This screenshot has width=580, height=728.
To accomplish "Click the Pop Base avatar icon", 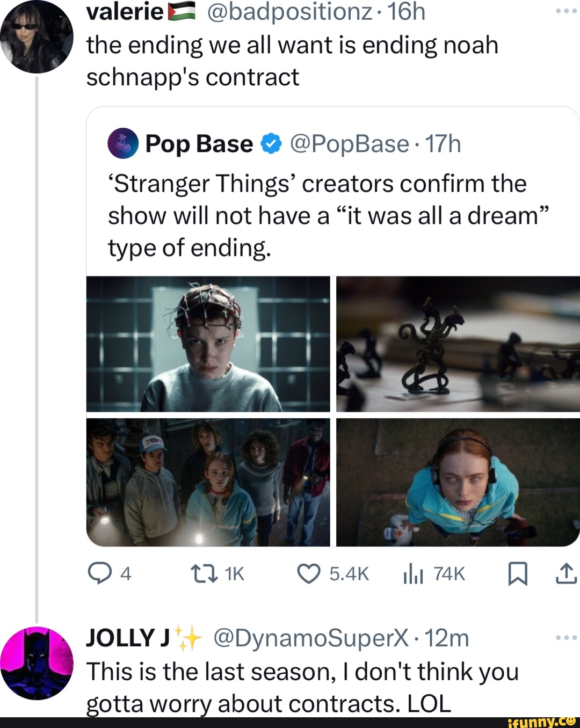I will pos(123,143).
